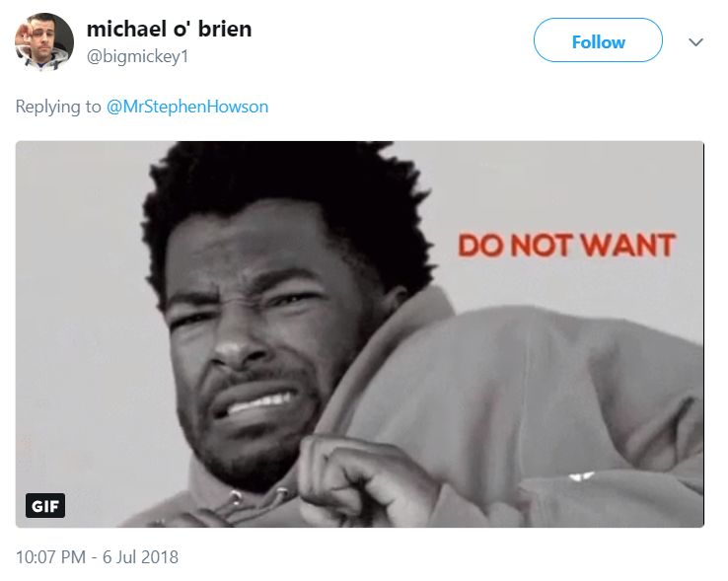
Task: Click the display name michael o' brien
Action: pos(169,30)
